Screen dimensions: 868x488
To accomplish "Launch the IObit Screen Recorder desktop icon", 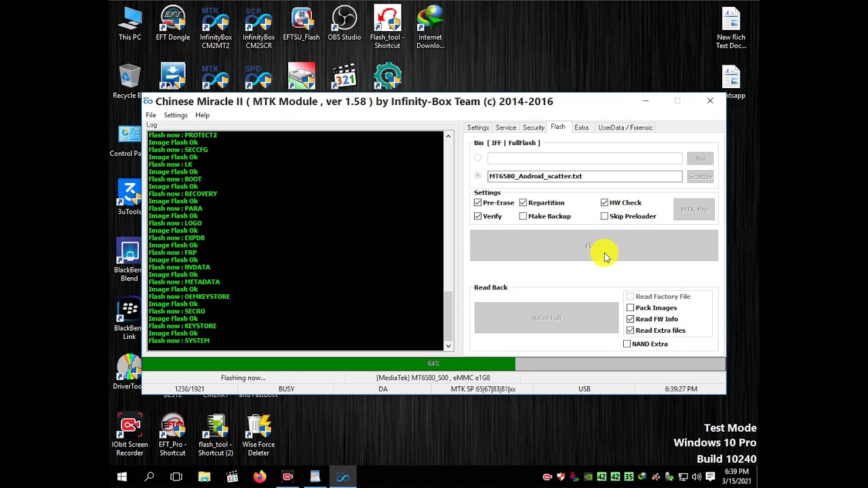I will coord(130,435).
